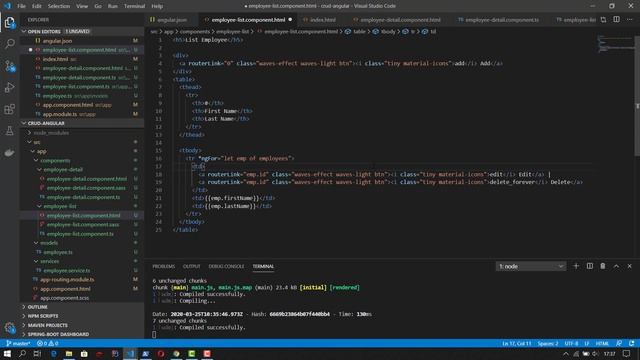Click the master branch status item
Screen dimensions: 640x360
click(x=18, y=343)
